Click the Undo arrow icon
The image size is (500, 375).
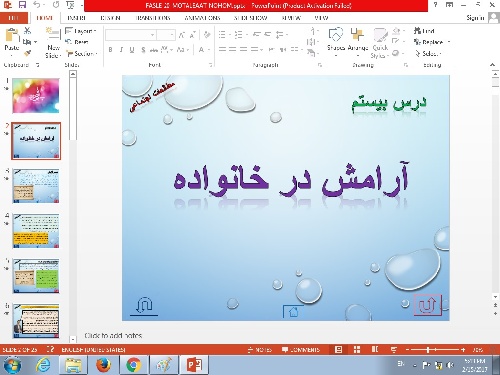coord(37,5)
